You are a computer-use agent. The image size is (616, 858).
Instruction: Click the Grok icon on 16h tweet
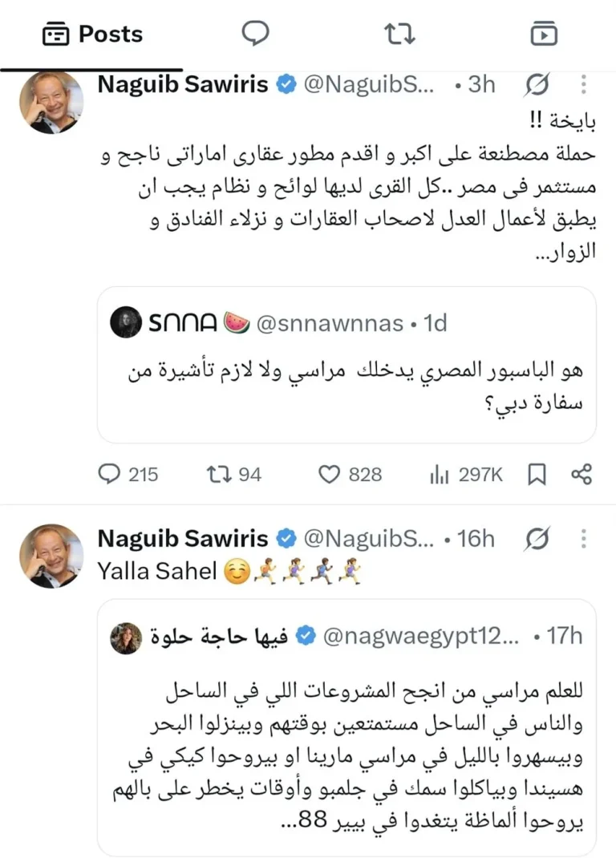[x=537, y=539]
